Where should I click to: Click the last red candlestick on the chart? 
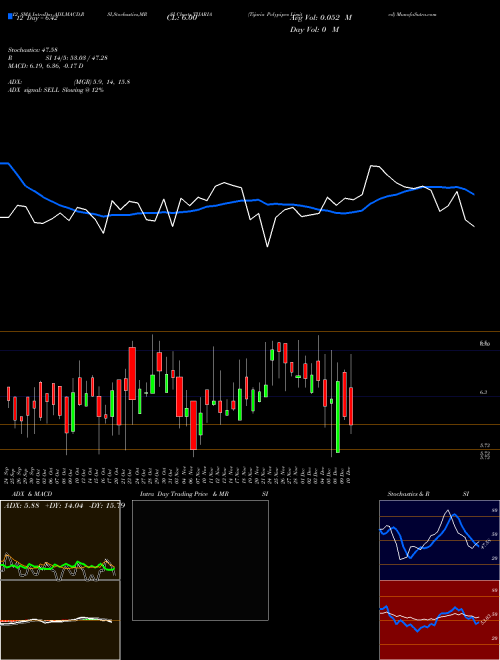(x=351, y=406)
